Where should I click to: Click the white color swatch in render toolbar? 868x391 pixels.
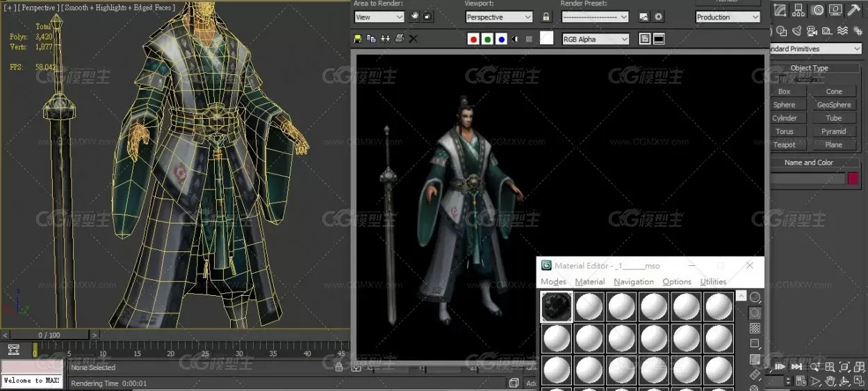click(x=547, y=38)
